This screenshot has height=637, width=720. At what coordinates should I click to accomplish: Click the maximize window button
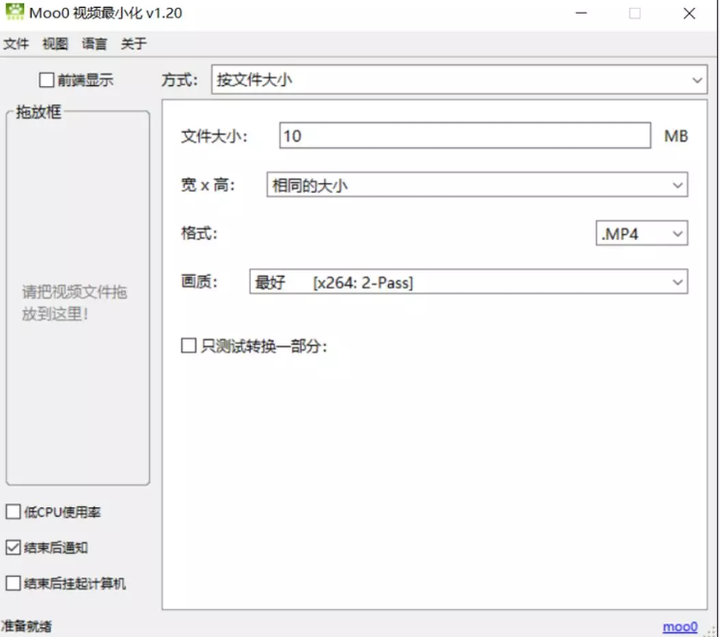pyautogui.click(x=634, y=14)
